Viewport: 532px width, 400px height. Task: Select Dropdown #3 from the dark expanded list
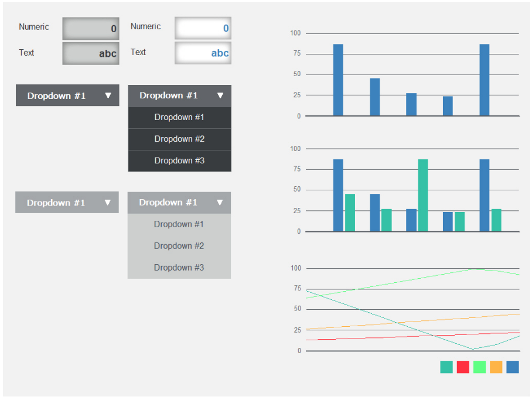click(179, 160)
